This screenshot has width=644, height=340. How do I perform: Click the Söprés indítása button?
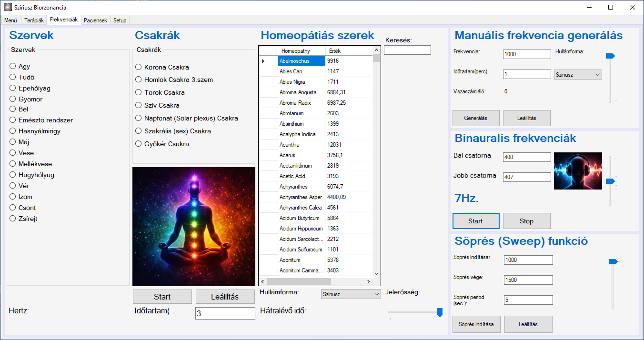476,324
